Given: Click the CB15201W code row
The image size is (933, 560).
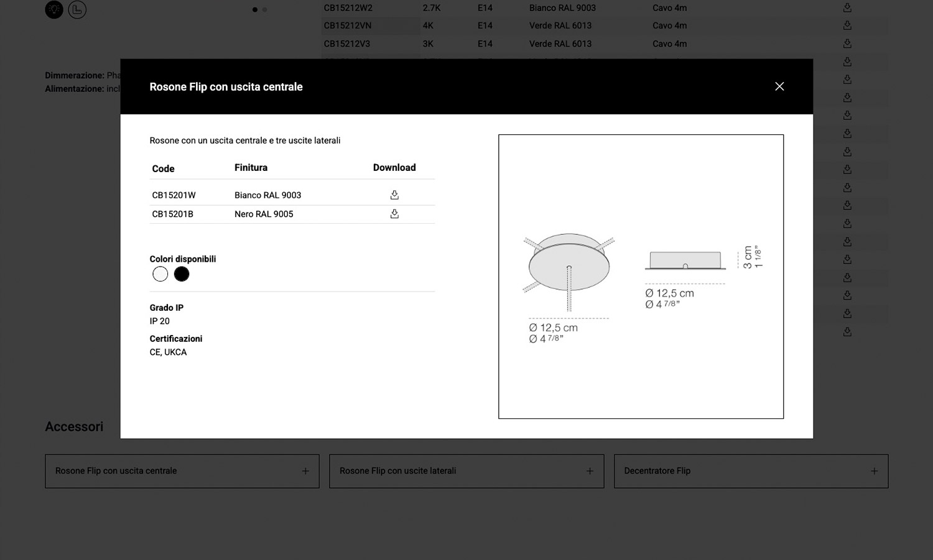Looking at the screenshot, I should pyautogui.click(x=174, y=195).
